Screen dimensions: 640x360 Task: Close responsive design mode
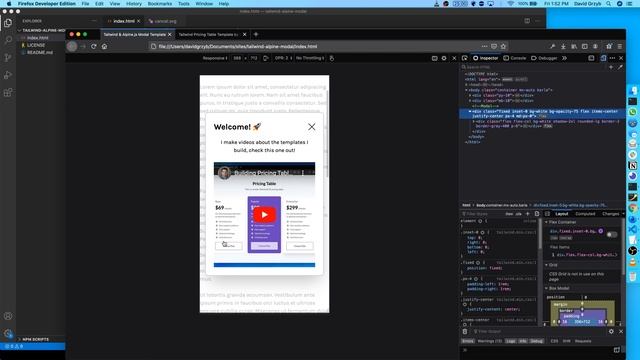point(454,58)
